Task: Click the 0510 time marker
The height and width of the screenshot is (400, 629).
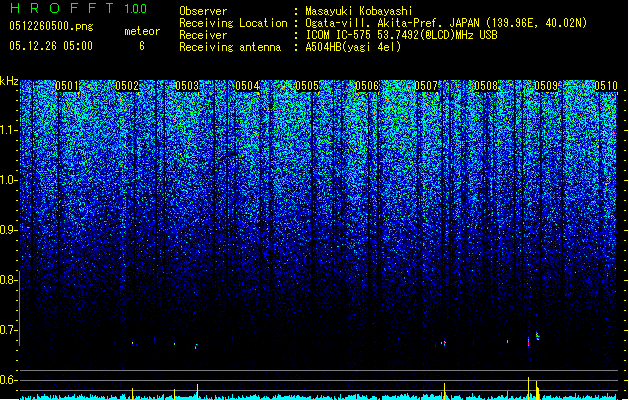Action: pos(606,86)
